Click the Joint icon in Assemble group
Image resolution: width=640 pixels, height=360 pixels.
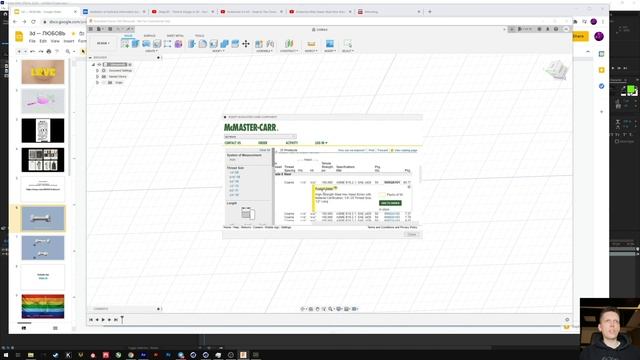pyautogui.click(x=270, y=44)
